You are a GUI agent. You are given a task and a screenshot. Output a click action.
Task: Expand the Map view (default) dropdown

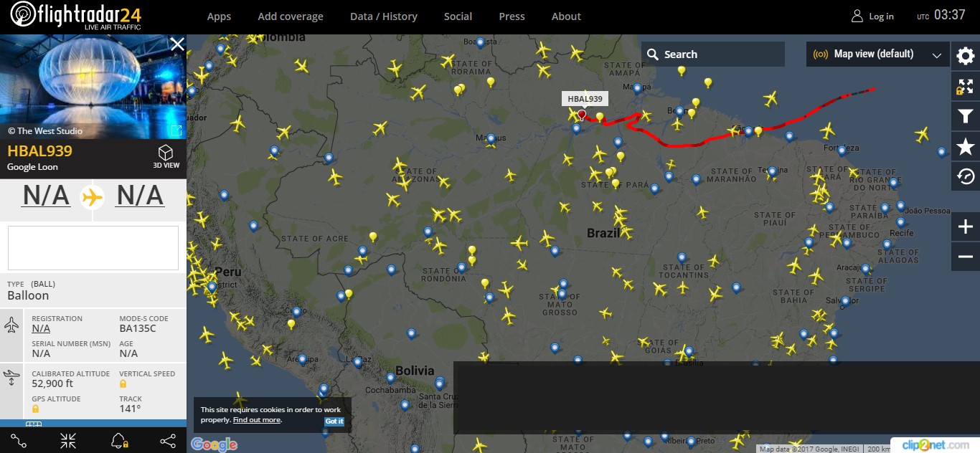(878, 54)
